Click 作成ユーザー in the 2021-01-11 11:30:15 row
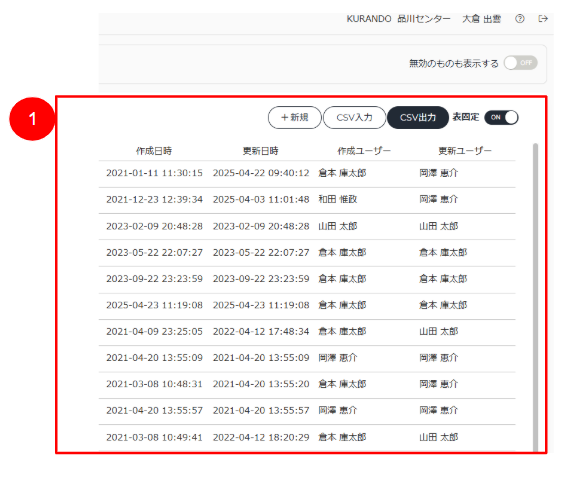The image size is (578, 483). (x=342, y=173)
